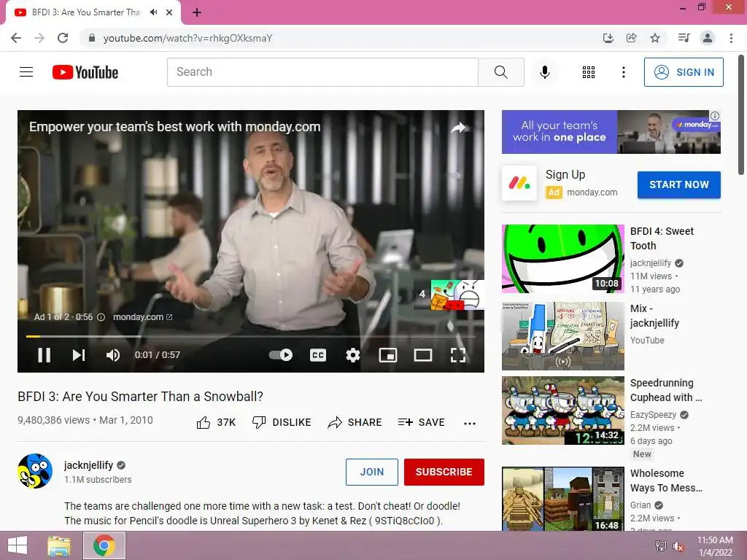
Task: Click the EazySpeezy channel name
Action: click(653, 415)
